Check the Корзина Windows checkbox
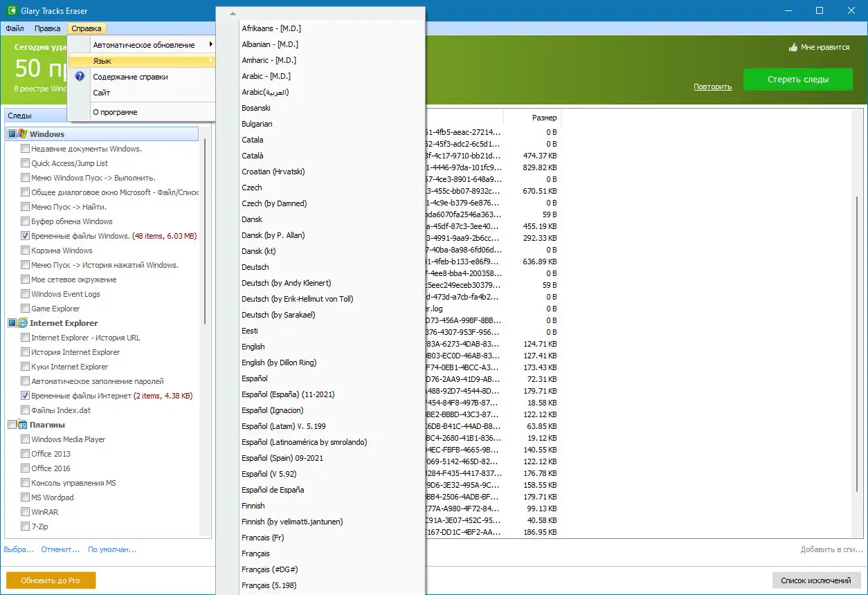868x595 pixels. 25,250
